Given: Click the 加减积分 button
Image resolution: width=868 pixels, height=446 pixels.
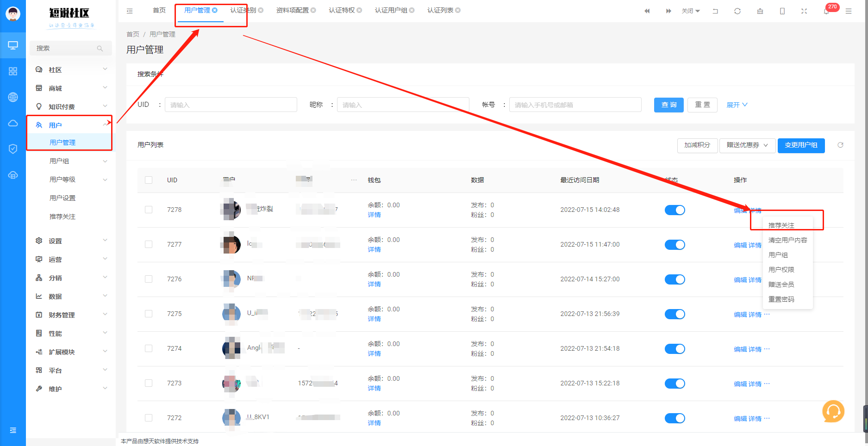Looking at the screenshot, I should click(x=697, y=145).
